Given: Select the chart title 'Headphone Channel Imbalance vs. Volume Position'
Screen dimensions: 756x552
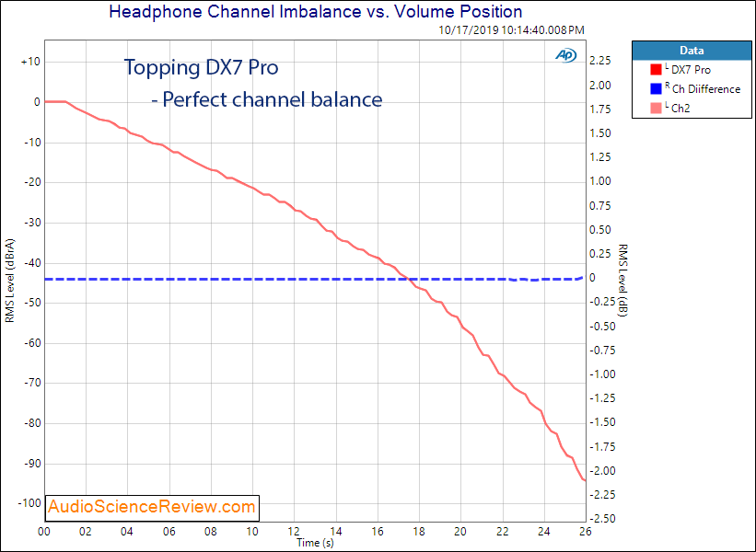Looking at the screenshot, I should (x=315, y=11).
